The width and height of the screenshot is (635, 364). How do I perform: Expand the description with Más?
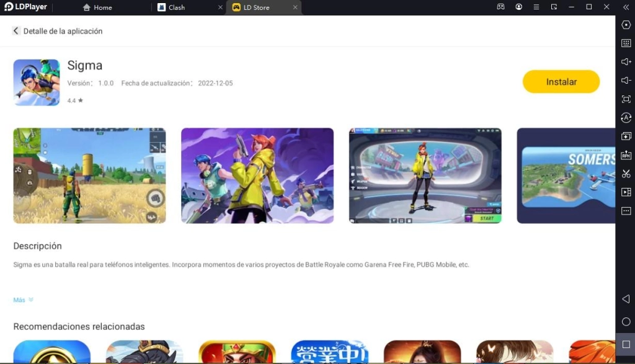19,300
